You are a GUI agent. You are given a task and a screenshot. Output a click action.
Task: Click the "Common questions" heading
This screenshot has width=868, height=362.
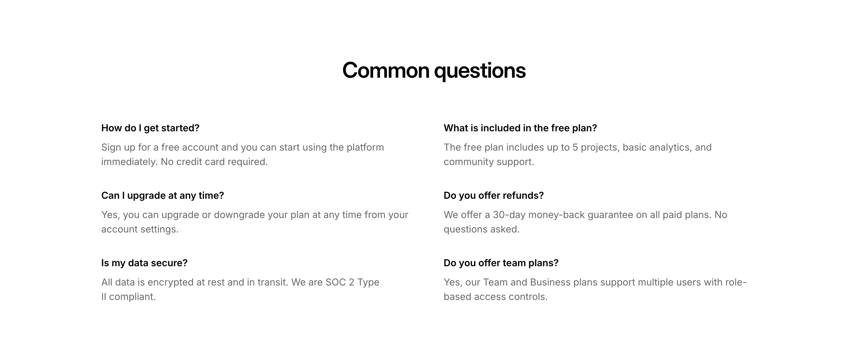(x=434, y=70)
